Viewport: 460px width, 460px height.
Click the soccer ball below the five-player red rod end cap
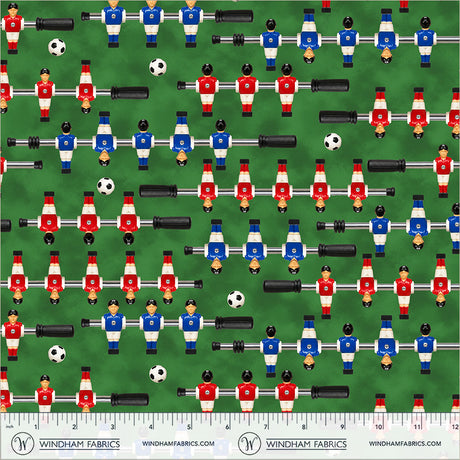tap(236, 299)
